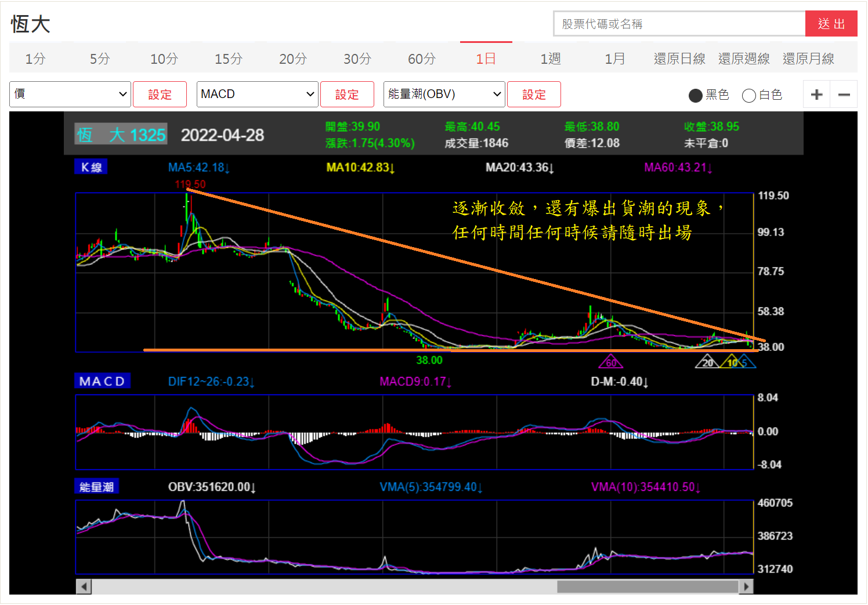
Task: Click the MA10:42.83 value
Action: [360, 168]
